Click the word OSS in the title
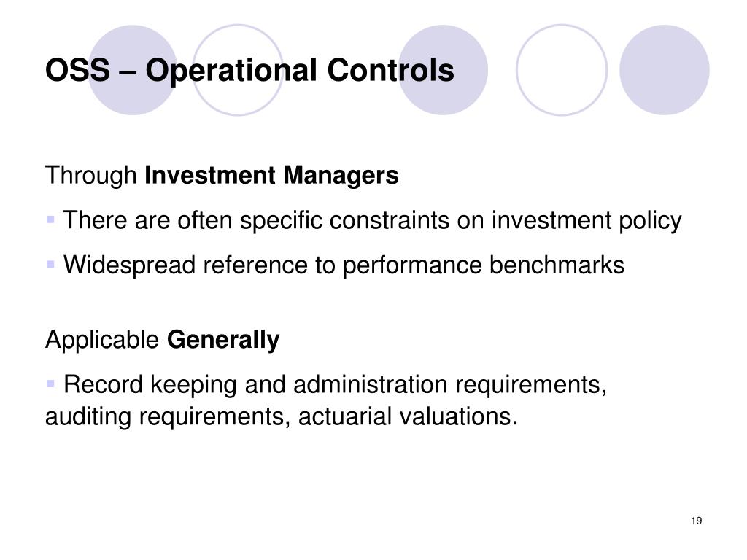 point(77,71)
